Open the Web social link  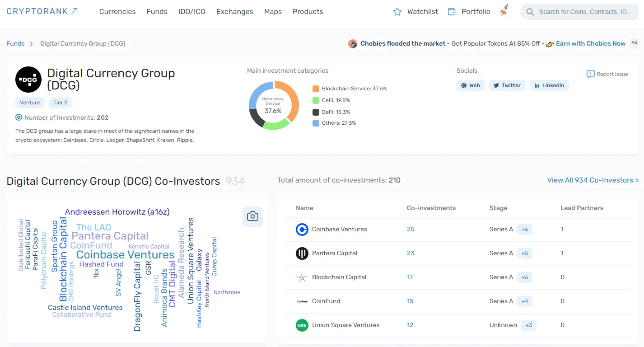471,85
